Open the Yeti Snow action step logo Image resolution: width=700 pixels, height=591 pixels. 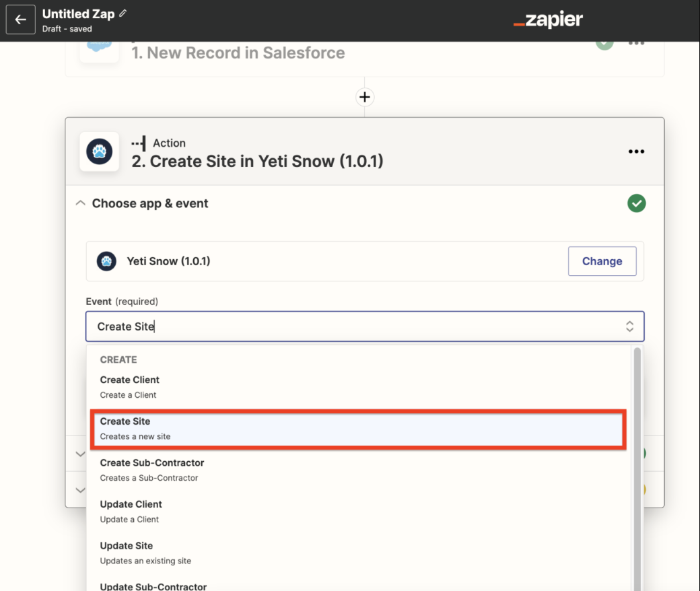(x=99, y=151)
